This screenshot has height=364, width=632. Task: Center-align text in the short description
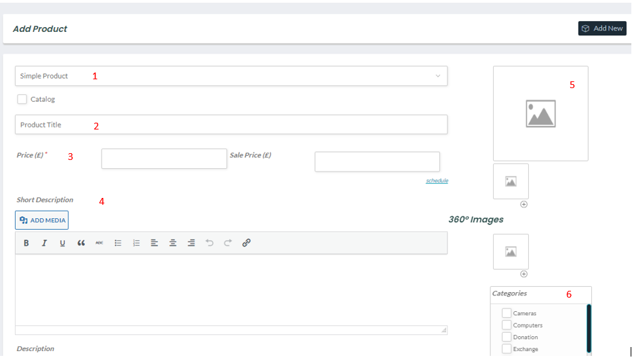173,243
